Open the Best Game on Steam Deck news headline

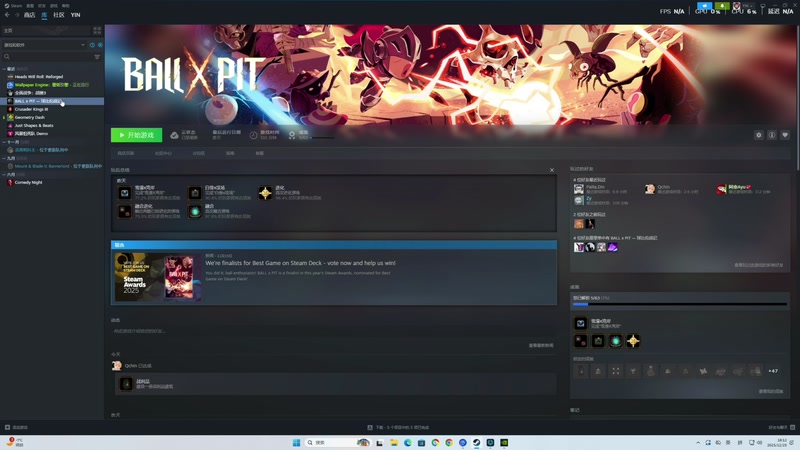pos(300,263)
